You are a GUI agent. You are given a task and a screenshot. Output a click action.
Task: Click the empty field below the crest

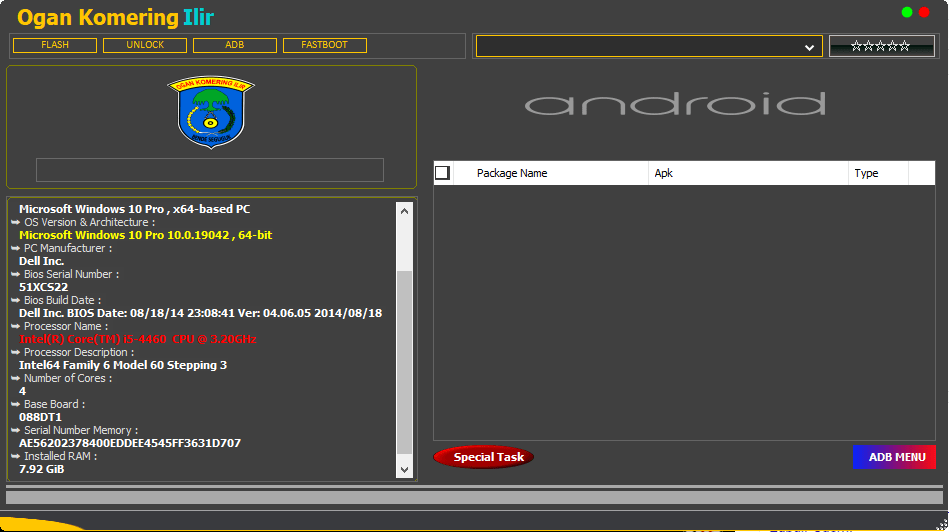[x=209, y=170]
